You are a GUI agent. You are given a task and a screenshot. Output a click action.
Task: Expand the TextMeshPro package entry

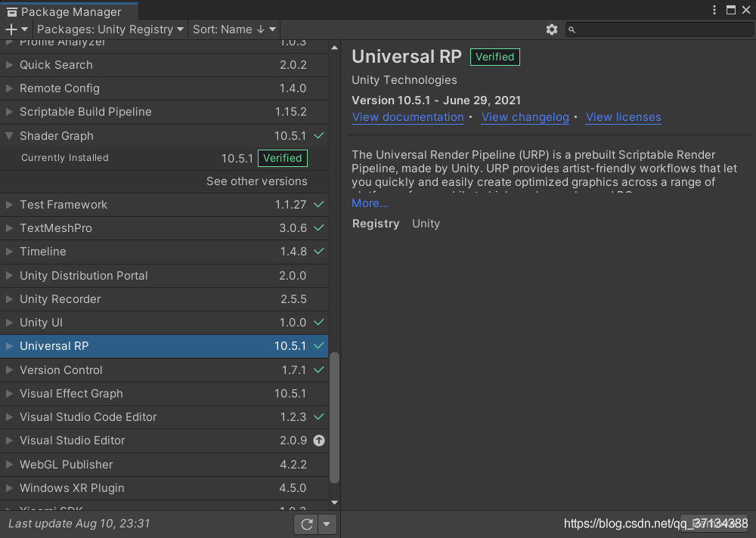pos(9,228)
